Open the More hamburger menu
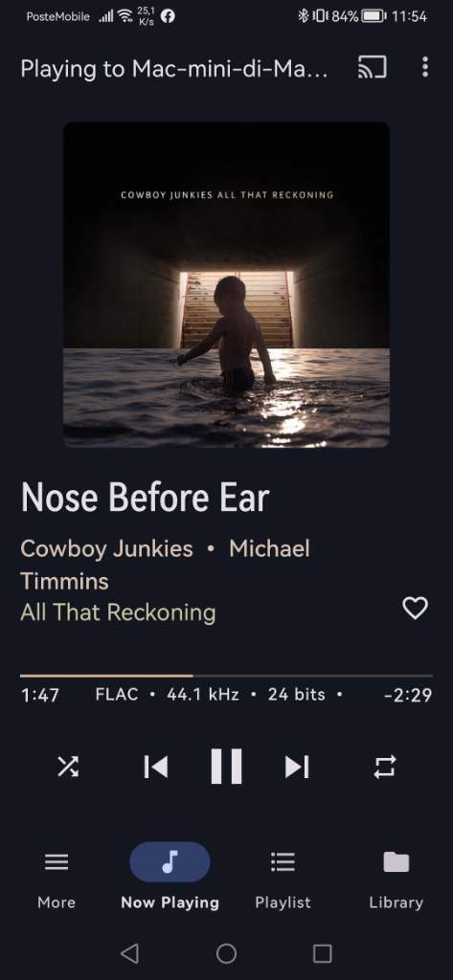Screen dimensions: 453x980 coord(57,879)
